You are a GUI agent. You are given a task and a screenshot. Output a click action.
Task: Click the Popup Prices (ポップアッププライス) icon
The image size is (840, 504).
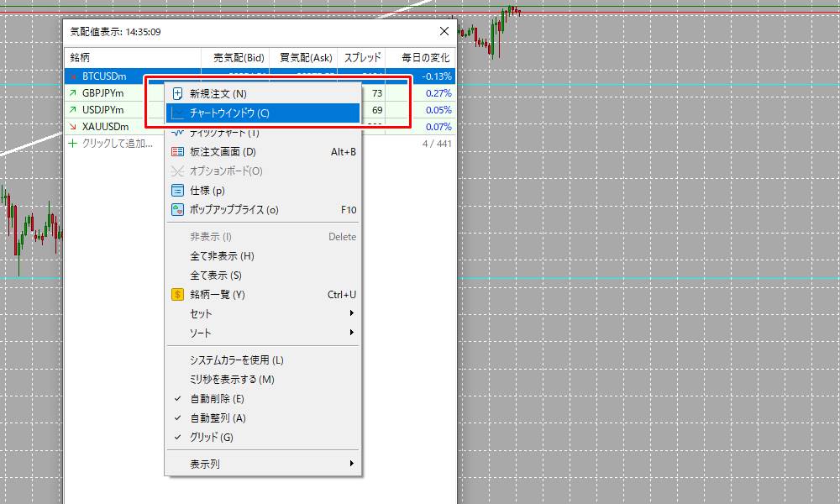click(x=177, y=210)
